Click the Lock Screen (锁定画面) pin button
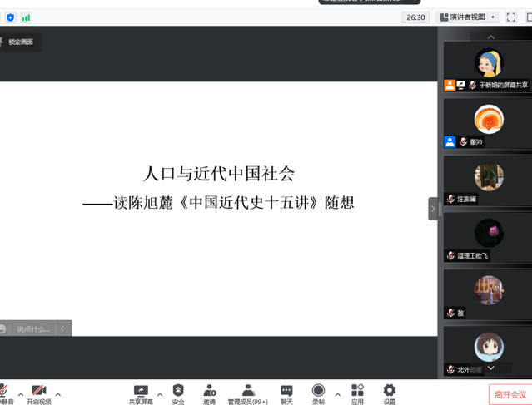532x405 pixels. tap(18, 42)
